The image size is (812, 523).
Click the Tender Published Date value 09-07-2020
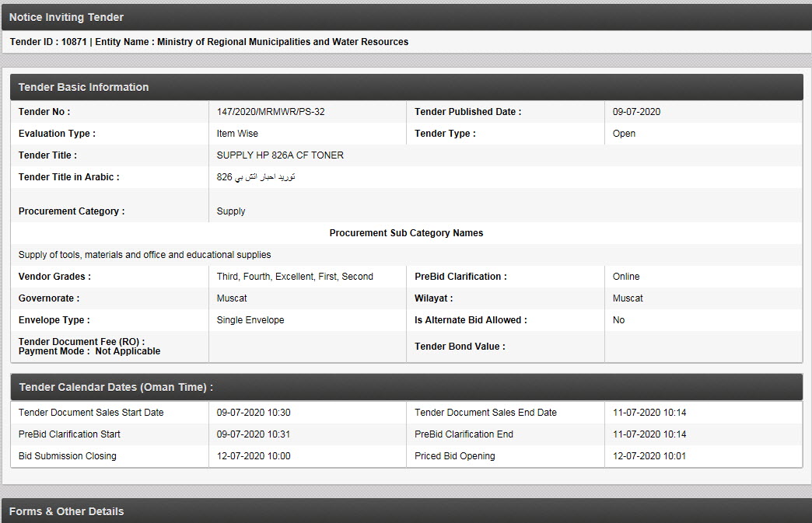[636, 112]
